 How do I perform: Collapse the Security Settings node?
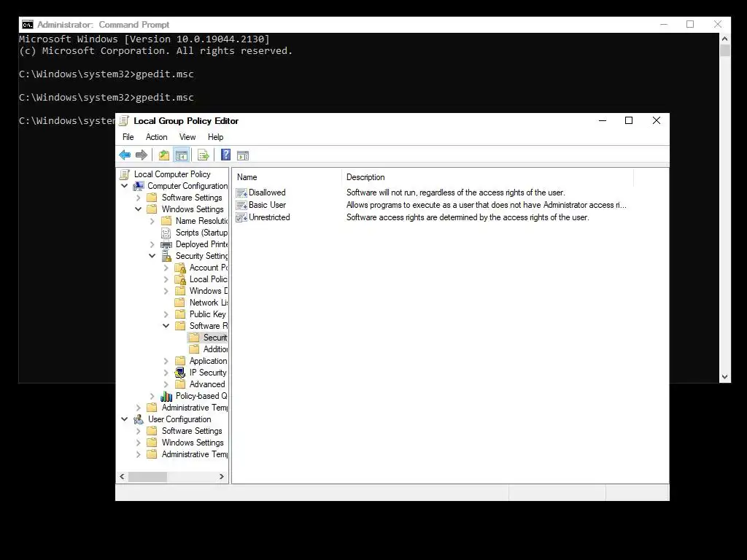152,256
